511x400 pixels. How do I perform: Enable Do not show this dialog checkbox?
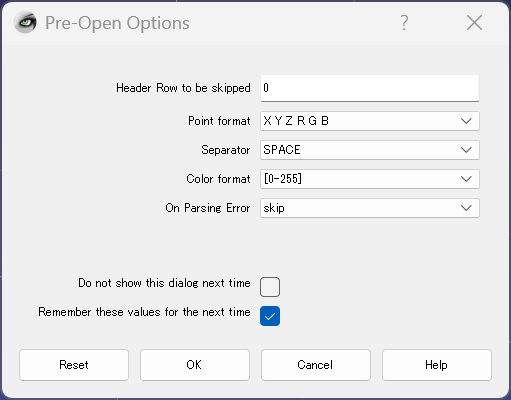[270, 287]
